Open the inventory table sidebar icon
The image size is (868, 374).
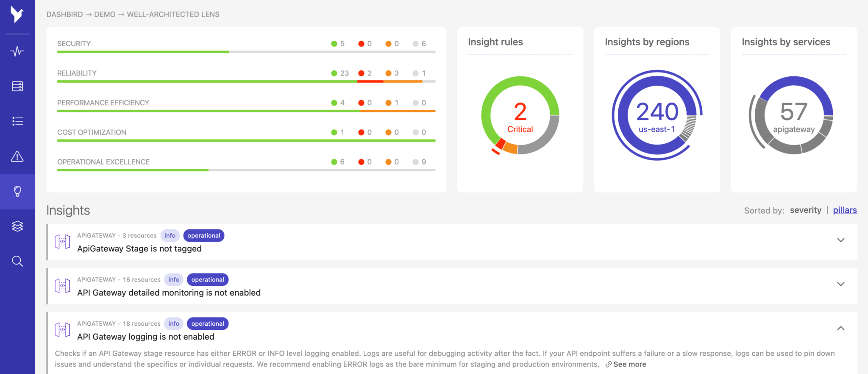[17, 87]
